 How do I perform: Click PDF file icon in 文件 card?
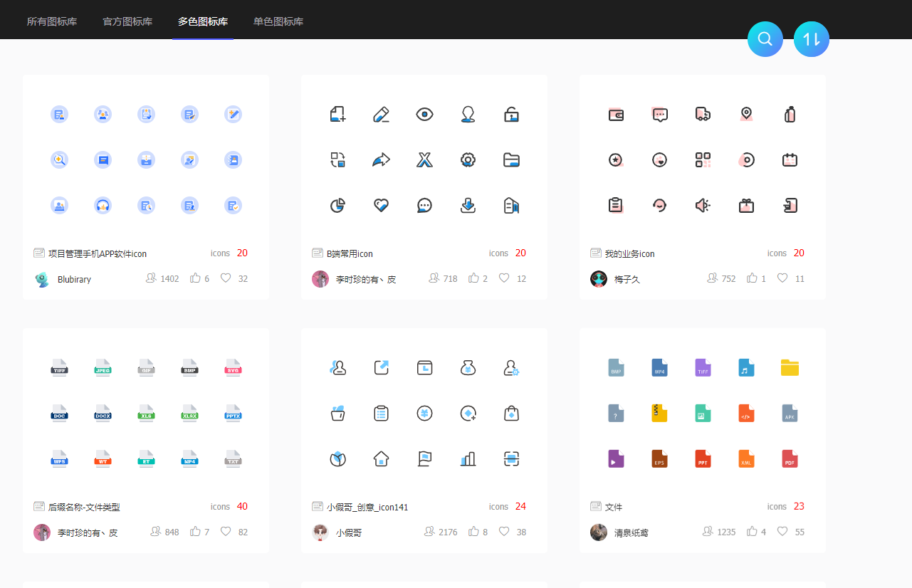[790, 458]
